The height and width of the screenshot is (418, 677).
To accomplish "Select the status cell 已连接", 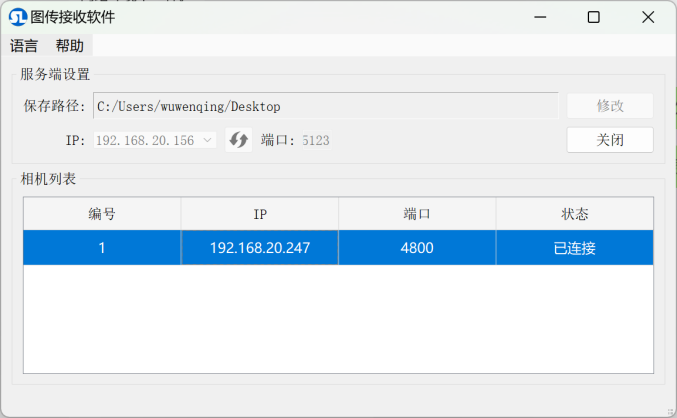I will point(575,247).
